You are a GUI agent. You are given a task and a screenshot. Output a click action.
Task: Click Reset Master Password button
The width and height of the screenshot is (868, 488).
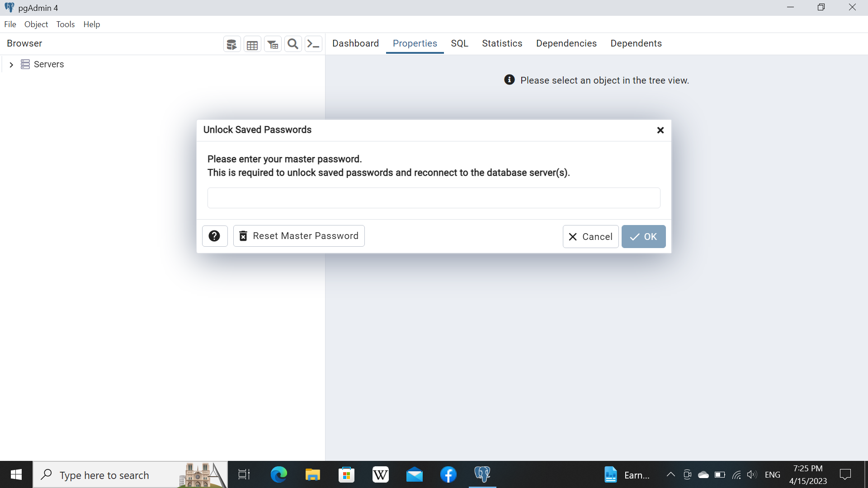click(299, 236)
